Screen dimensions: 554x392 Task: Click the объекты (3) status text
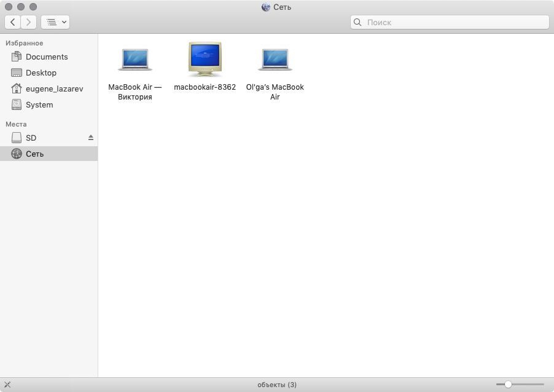pos(277,385)
